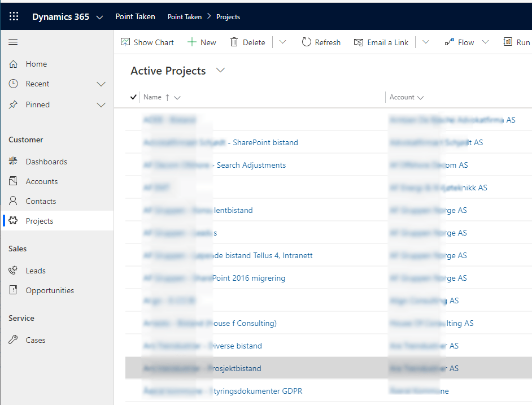
Task: Expand the Pinned section in sidebar
Action: coord(101,105)
